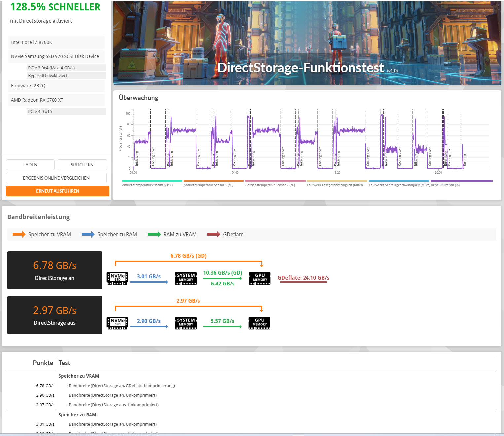The image size is (504, 436).
Task: Open ERGEBNIS ONLINE VERGLEICHEN
Action: 56,178
